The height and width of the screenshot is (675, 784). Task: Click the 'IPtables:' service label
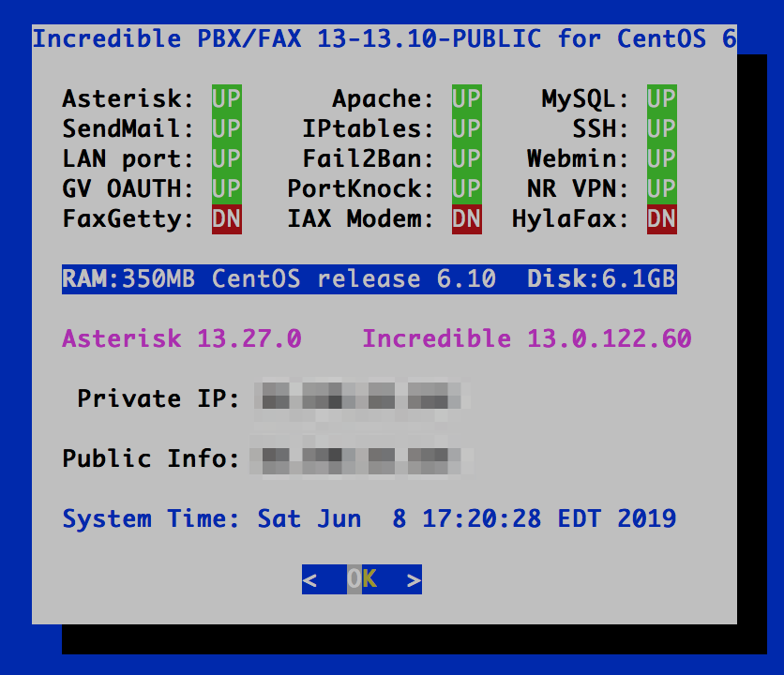point(368,129)
